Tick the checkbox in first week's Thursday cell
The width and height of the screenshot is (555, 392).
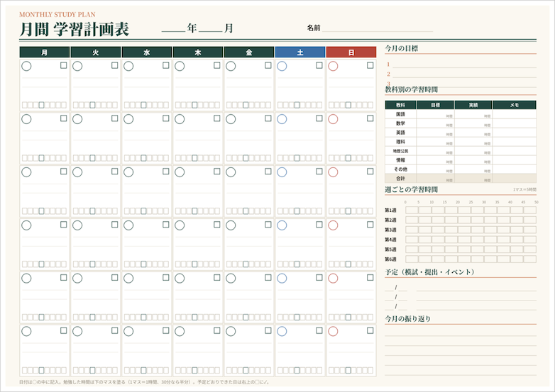(217, 65)
